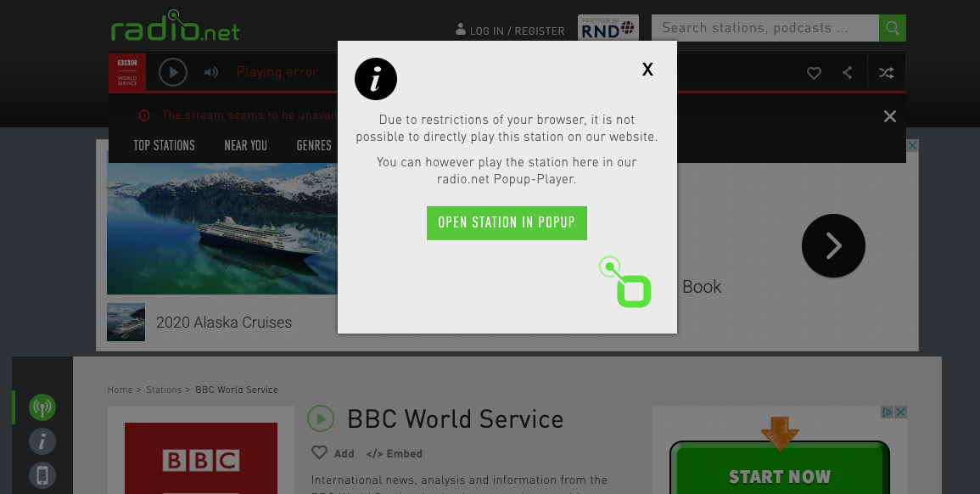Screen dimensions: 980x494
Task: Click the Playing error status text
Action: [x=277, y=72]
